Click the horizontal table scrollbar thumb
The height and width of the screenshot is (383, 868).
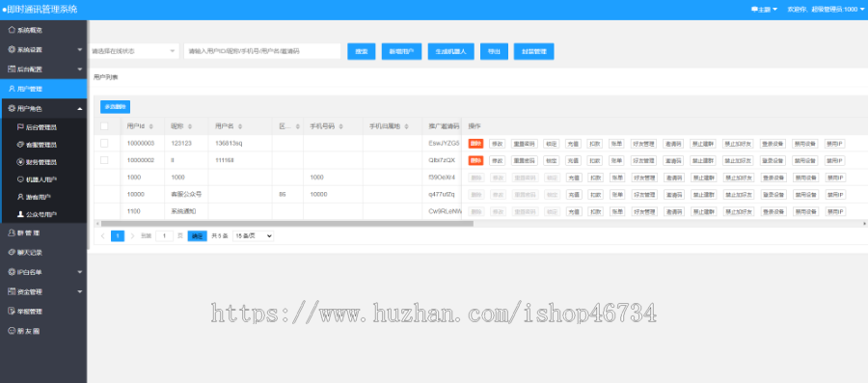(x=287, y=224)
